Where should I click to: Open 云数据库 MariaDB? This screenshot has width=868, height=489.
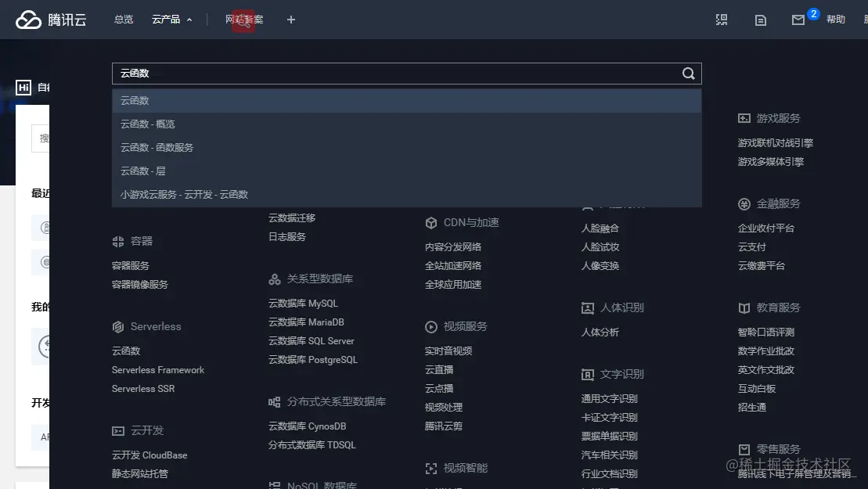tap(306, 322)
